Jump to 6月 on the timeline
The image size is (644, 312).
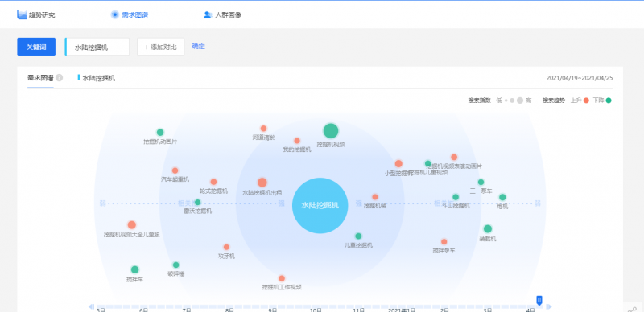144,310
